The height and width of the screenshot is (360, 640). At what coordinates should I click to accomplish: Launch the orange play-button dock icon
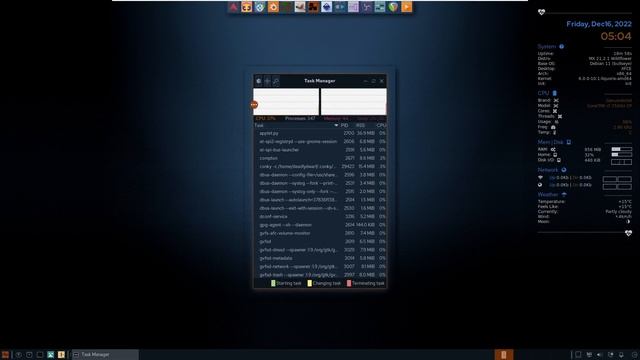pos(407,7)
